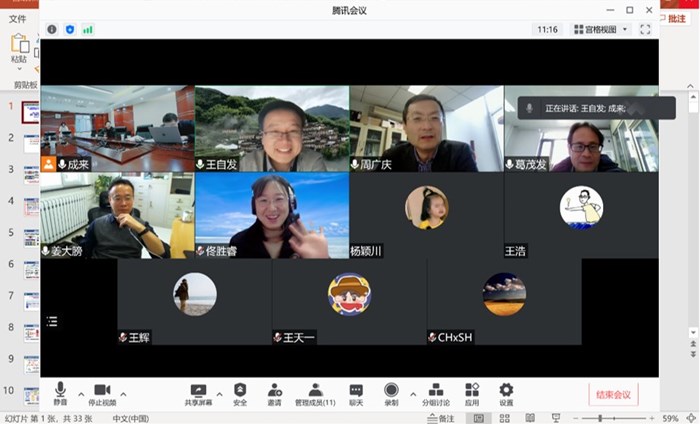Select 佟胜睿's video tile

271,215
